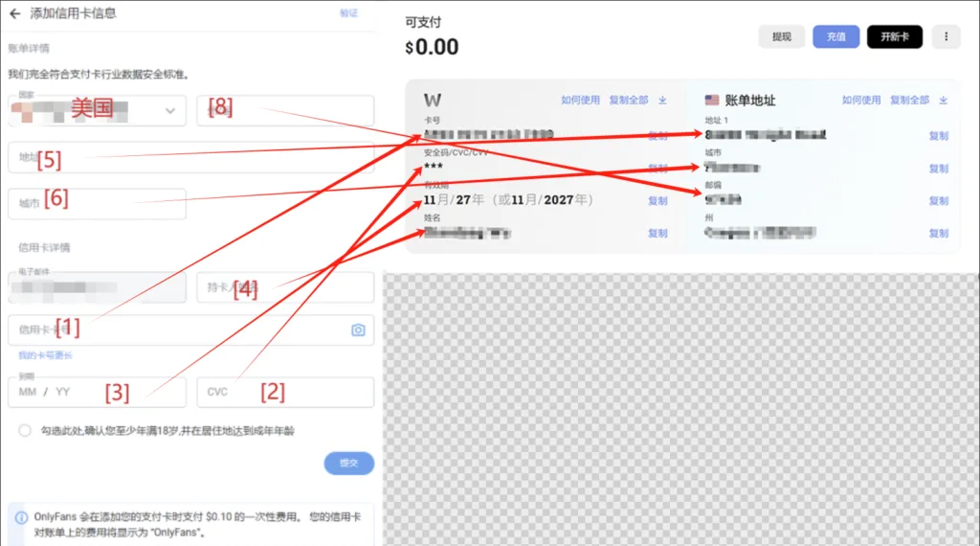Click the download icon on the card panel

click(x=662, y=101)
